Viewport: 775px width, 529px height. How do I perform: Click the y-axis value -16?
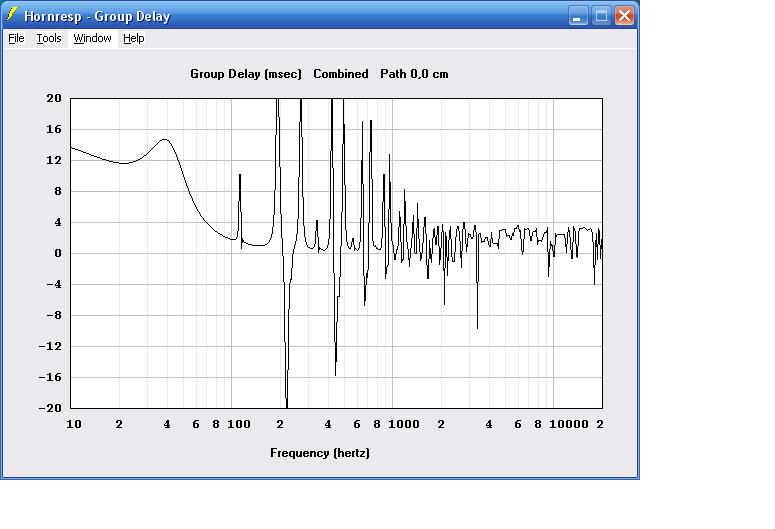click(50, 377)
